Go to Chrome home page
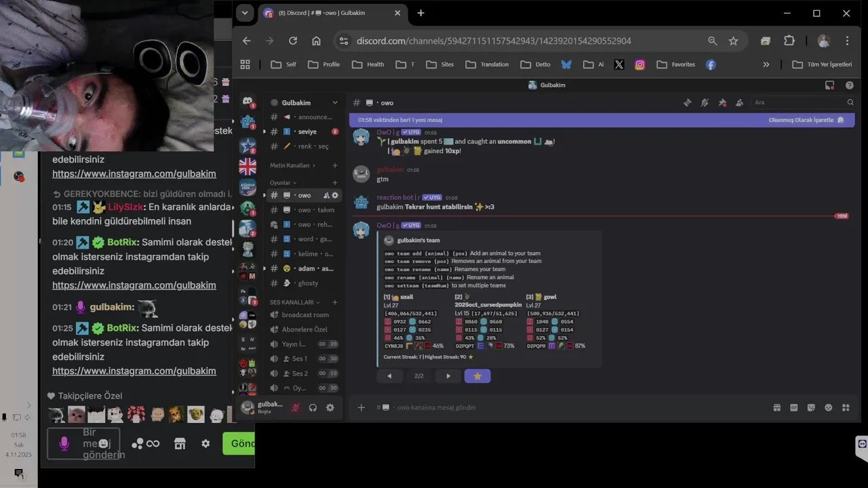This screenshot has height=488, width=868. (316, 41)
